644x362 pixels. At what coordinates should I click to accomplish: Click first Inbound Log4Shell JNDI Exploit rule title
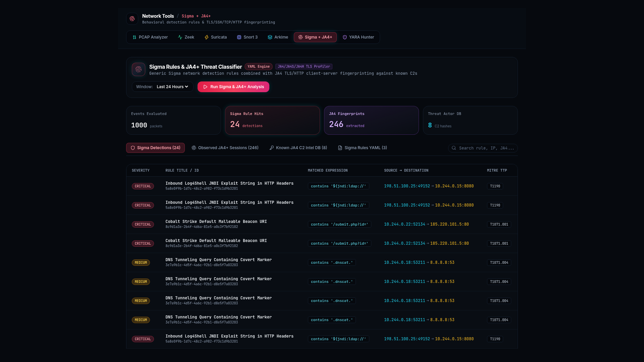pyautogui.click(x=229, y=183)
